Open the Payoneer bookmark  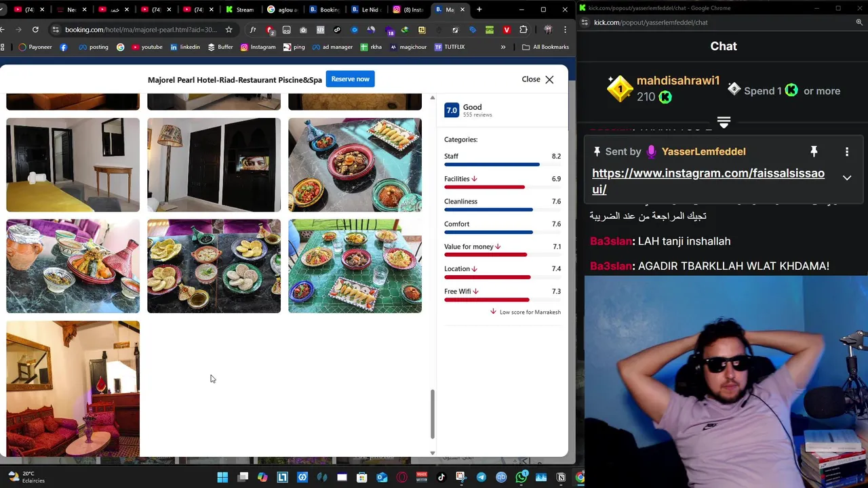pyautogui.click(x=35, y=47)
